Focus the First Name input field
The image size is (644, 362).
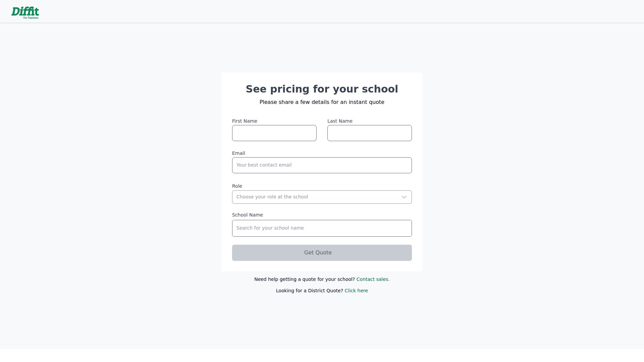click(x=274, y=133)
